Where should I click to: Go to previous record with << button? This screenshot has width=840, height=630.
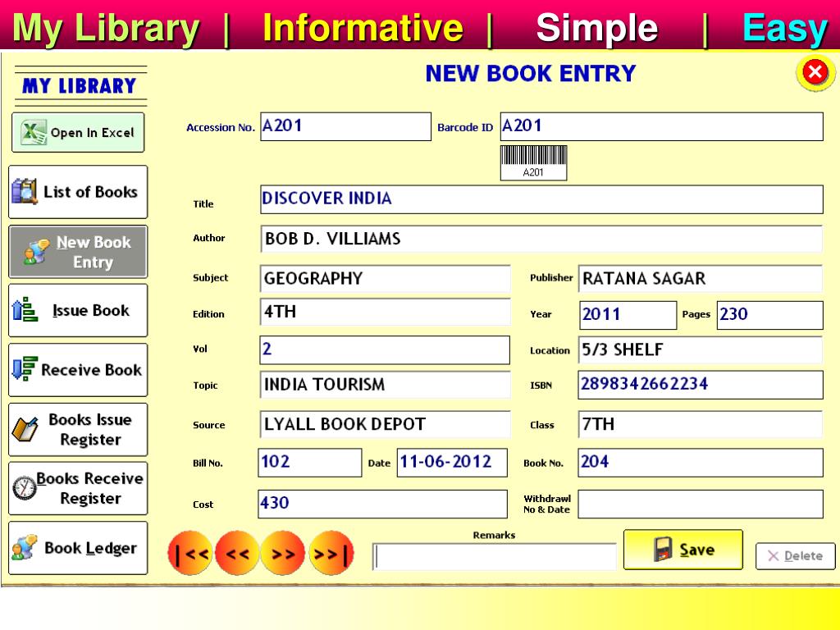237,553
